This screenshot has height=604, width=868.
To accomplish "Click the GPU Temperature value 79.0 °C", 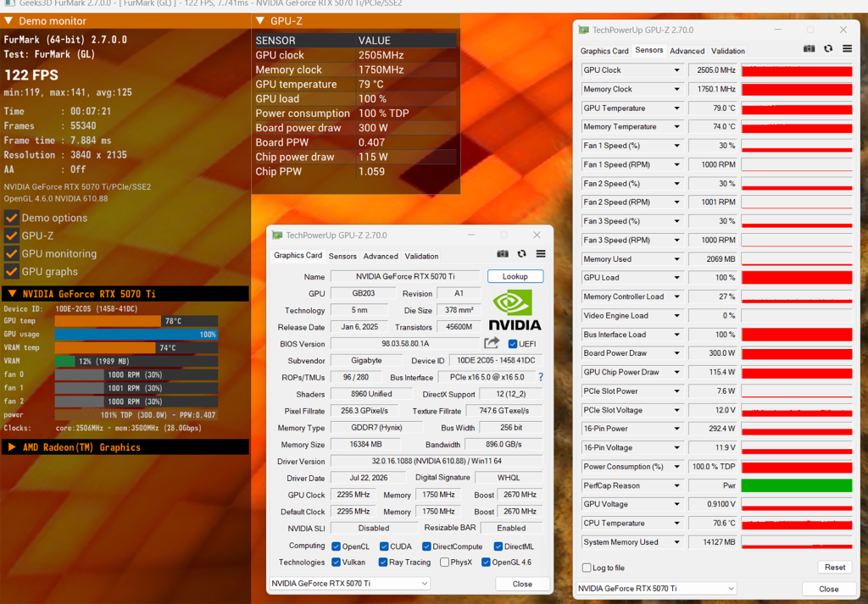I will click(713, 108).
